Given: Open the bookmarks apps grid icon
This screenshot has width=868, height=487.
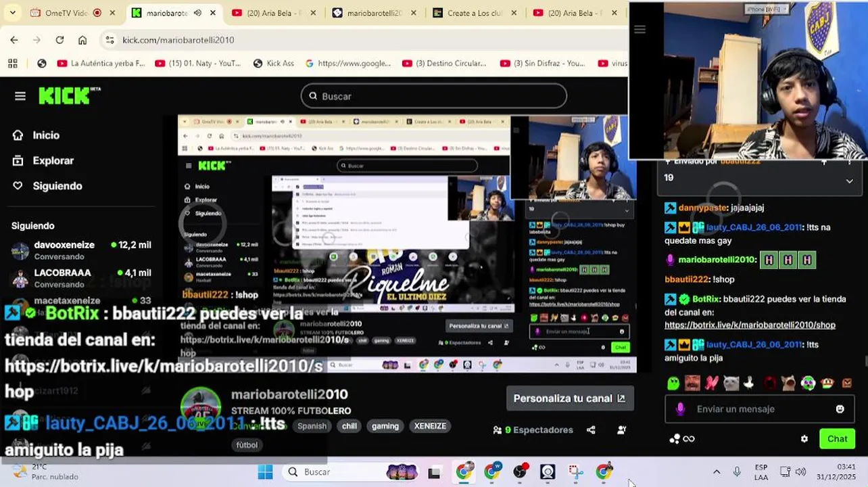Looking at the screenshot, I should pos(12,64).
